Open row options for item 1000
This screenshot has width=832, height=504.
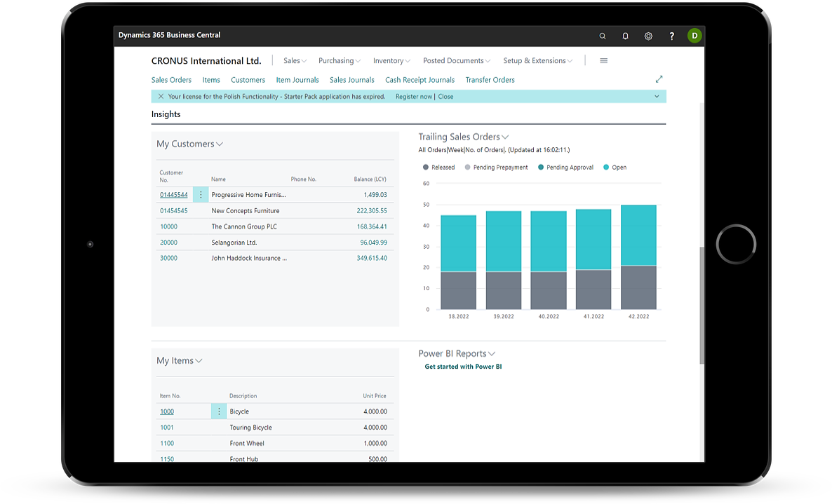219,411
